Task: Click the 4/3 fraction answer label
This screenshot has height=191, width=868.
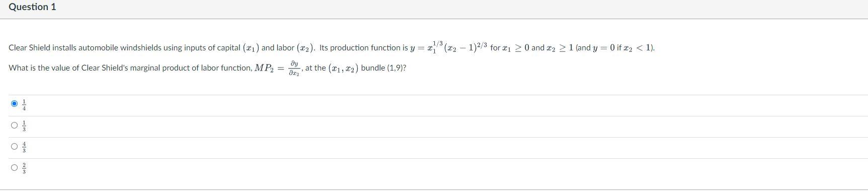Action: 24,147
